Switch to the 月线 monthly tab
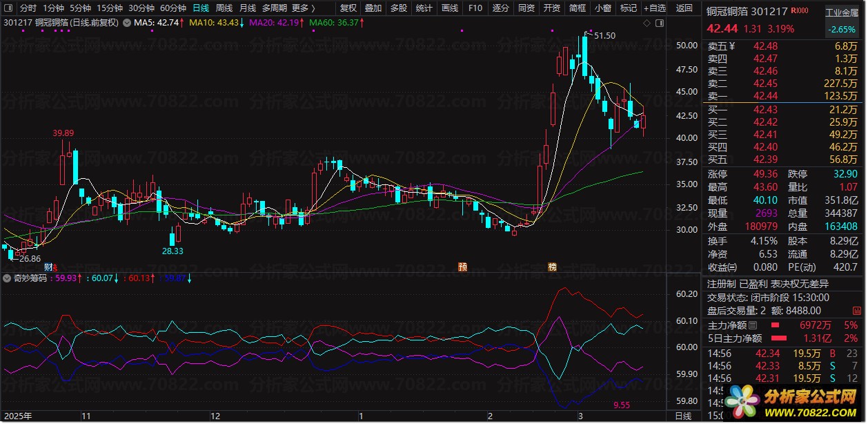Viewport: 868px width, 424px height. pos(248,8)
